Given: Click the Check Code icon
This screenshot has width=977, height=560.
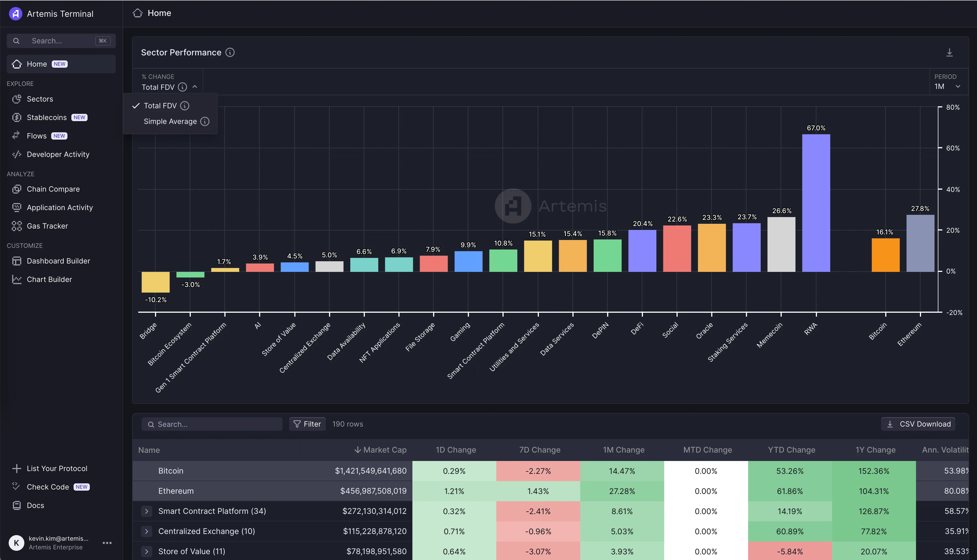Looking at the screenshot, I should [x=16, y=486].
